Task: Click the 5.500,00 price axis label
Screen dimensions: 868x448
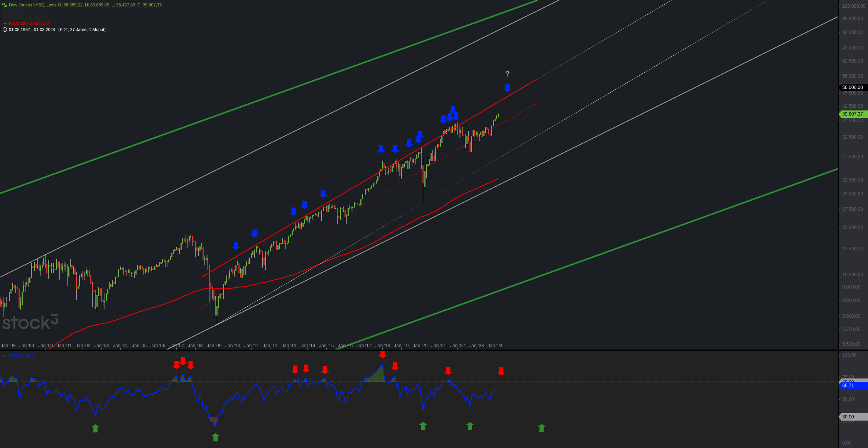Action: [x=851, y=344]
